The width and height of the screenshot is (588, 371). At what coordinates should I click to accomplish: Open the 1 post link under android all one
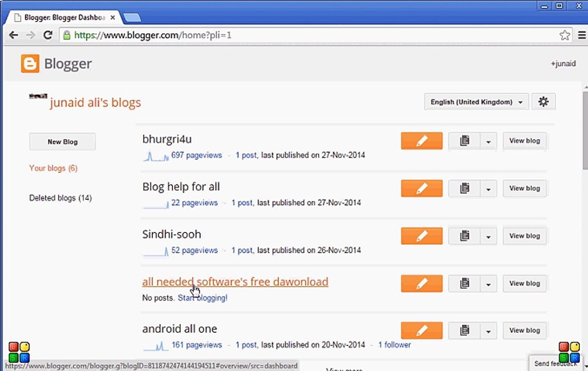246,345
